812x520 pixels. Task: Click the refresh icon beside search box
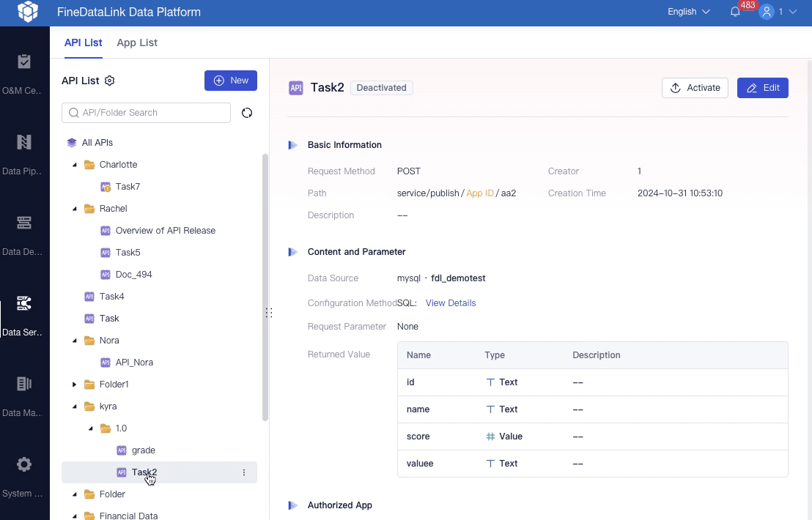247,113
